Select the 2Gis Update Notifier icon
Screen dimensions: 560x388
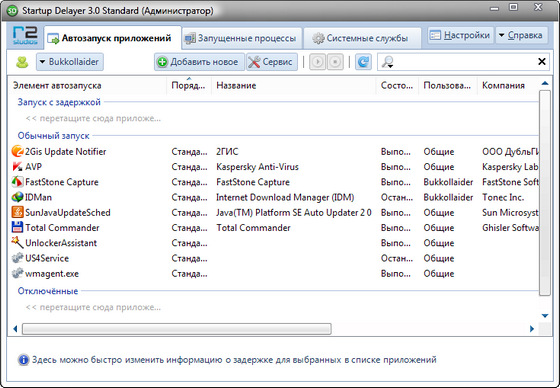coord(17,151)
